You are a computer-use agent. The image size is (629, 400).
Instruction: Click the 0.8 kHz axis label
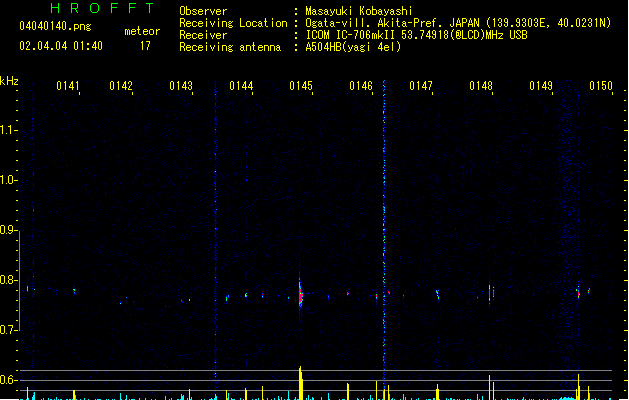pos(7,280)
